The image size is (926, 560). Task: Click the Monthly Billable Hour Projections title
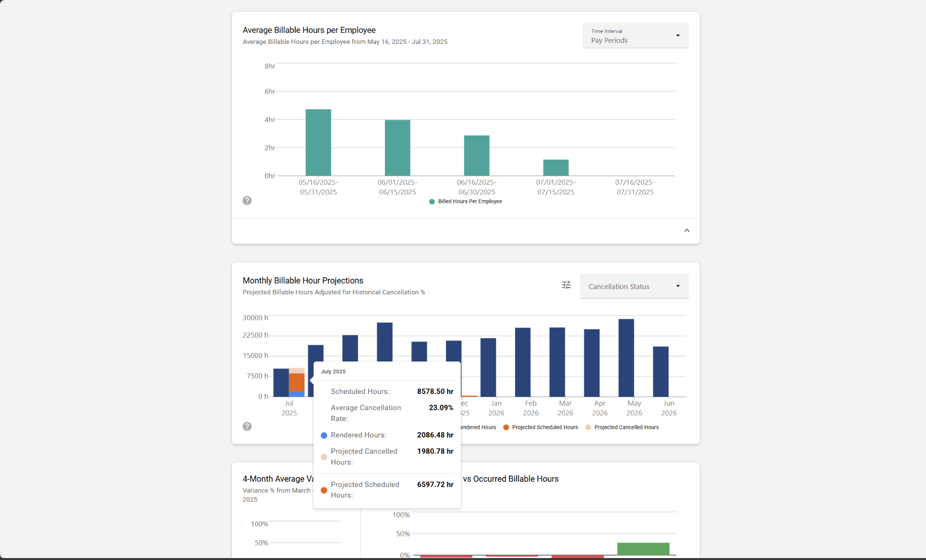pos(302,280)
